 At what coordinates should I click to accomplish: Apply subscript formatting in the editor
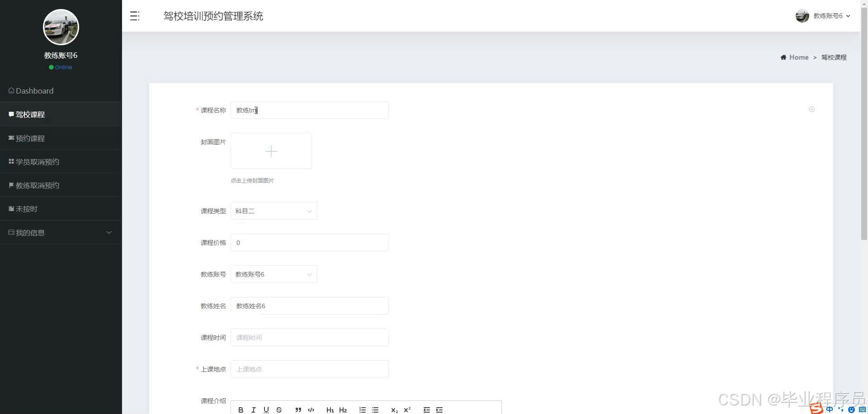pyautogui.click(x=394, y=410)
